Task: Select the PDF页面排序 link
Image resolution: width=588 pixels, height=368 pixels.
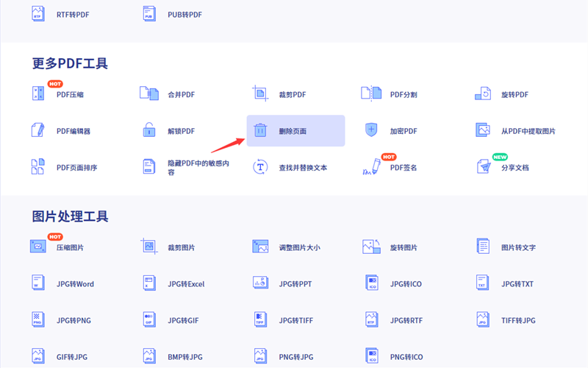Action: click(76, 168)
